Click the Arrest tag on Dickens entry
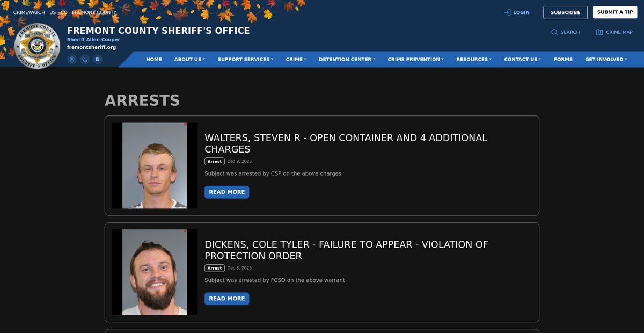The width and height of the screenshot is (644, 333). (x=215, y=268)
